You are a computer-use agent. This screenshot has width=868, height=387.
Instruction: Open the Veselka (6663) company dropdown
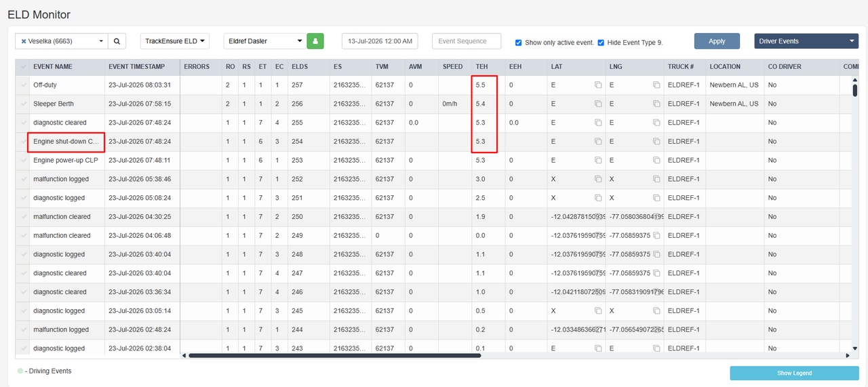[62, 41]
